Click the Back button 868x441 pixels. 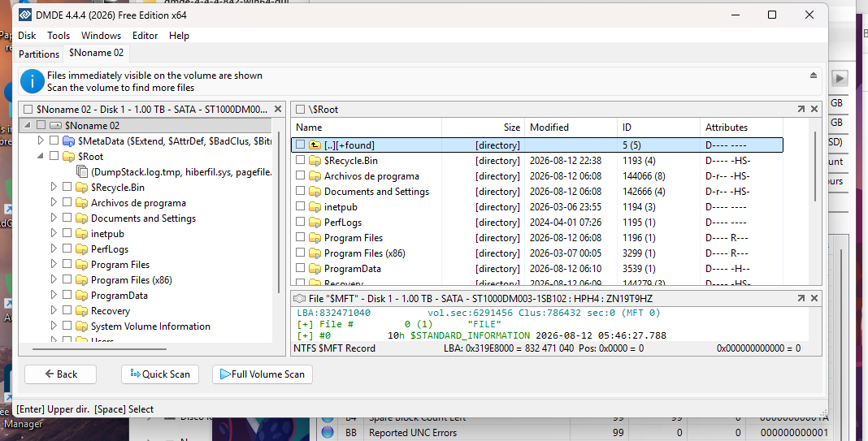click(x=60, y=374)
